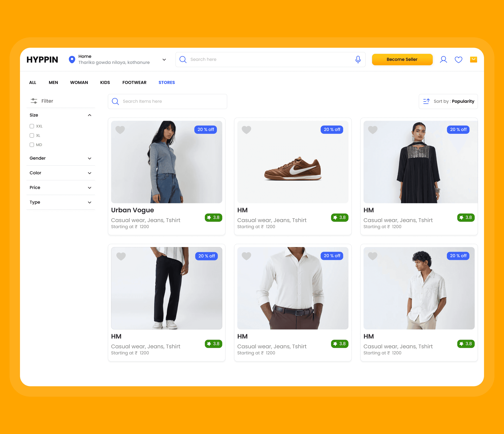
Task: Check the XXL size checkbox
Action: [32, 126]
